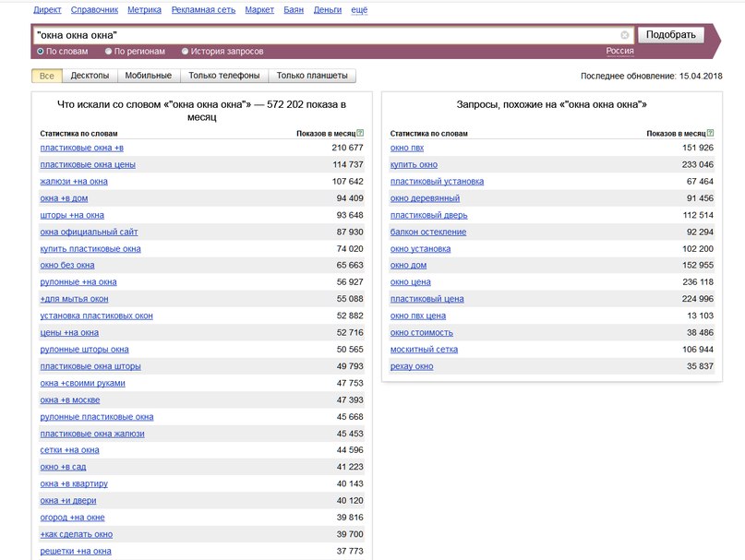The image size is (745, 560).
Task: Open help icon beside left Показов в месяц
Action: (x=360, y=134)
